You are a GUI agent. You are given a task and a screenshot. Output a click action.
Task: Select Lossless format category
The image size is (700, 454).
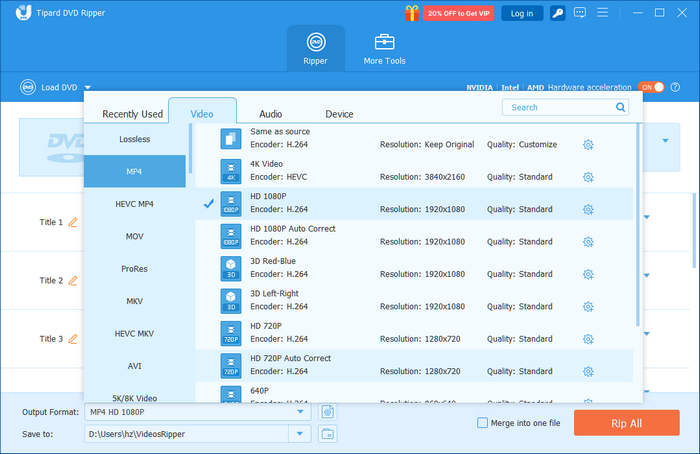(134, 139)
